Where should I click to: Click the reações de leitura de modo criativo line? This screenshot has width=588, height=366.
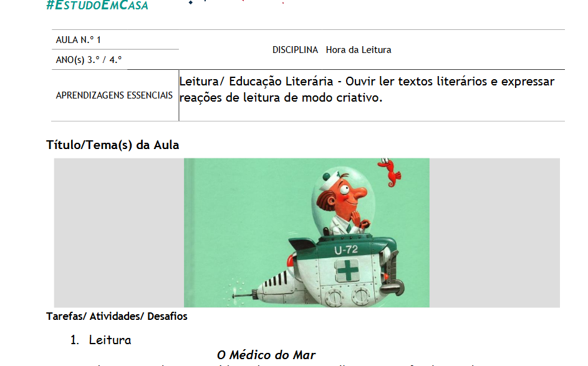(281, 98)
